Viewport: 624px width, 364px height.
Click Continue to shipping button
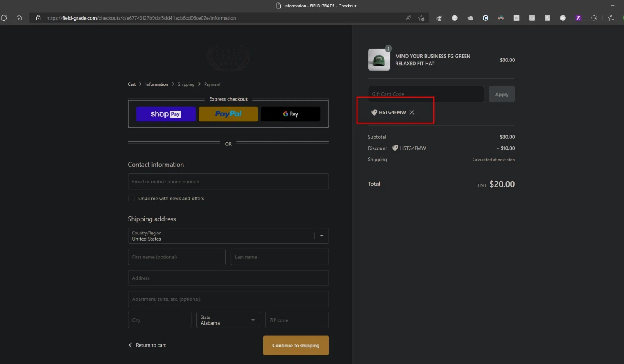(296, 345)
